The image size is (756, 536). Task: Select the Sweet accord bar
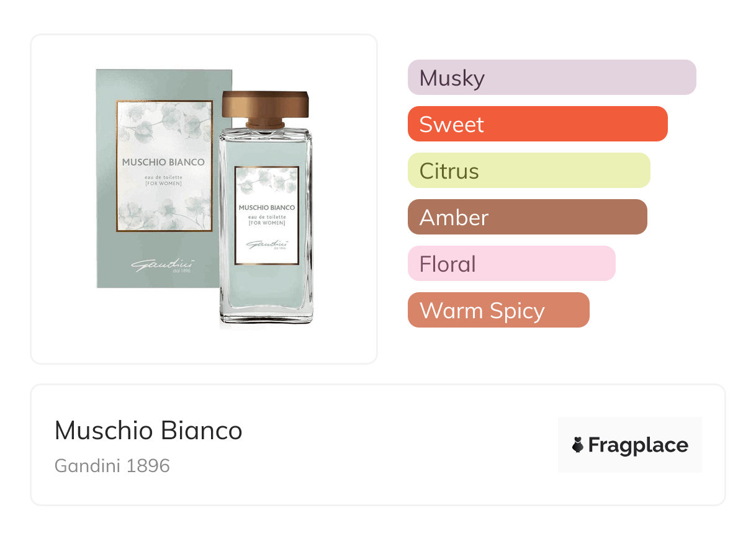point(537,124)
